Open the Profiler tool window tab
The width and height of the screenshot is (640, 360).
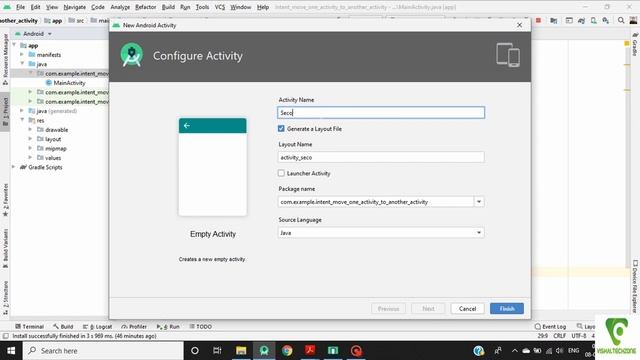[x=134, y=327]
